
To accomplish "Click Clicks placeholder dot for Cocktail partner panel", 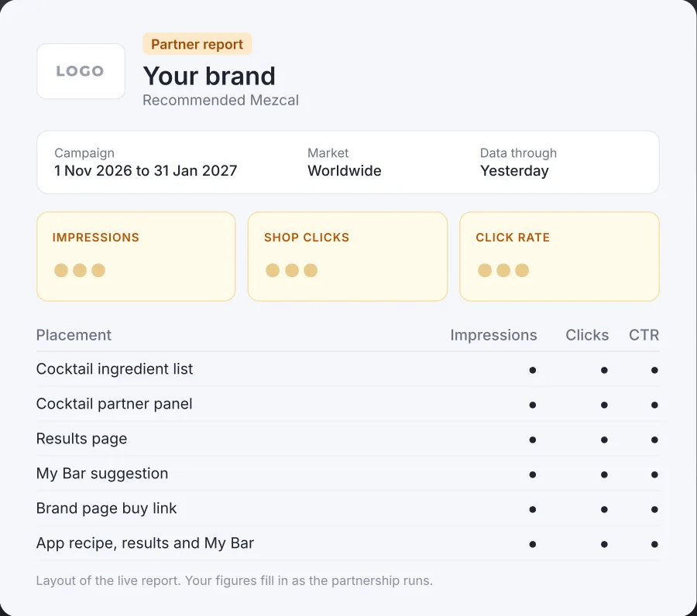I will [x=604, y=405].
